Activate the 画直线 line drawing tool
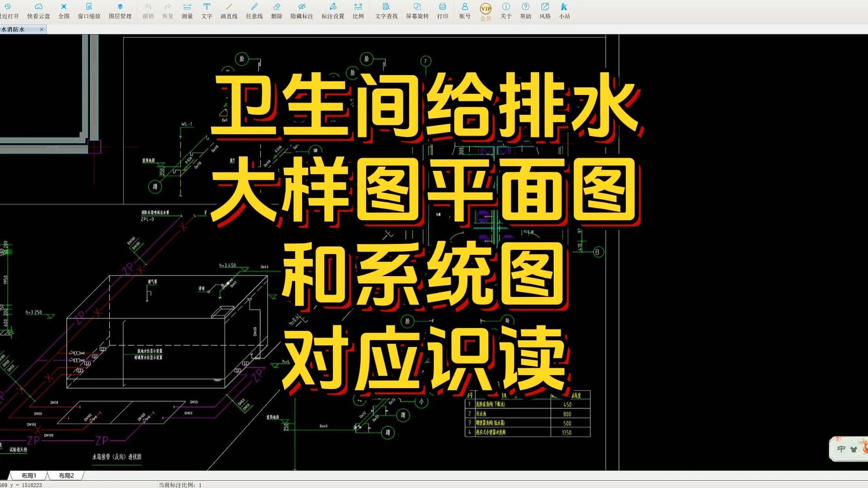 [x=228, y=10]
